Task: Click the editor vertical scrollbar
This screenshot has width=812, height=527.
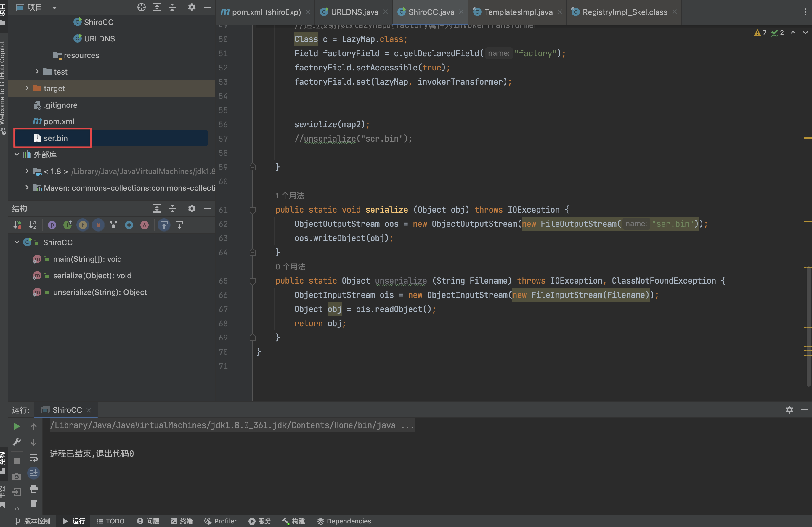Action: [808, 327]
